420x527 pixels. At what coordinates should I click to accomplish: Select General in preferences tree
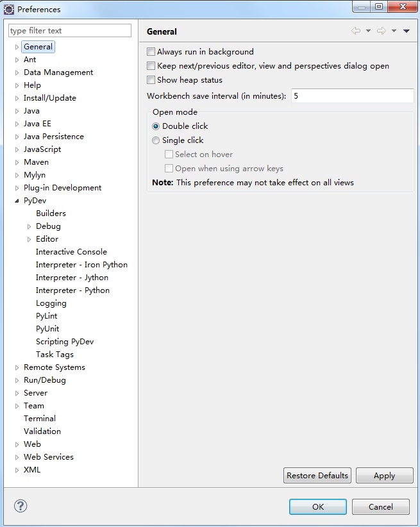coord(38,47)
